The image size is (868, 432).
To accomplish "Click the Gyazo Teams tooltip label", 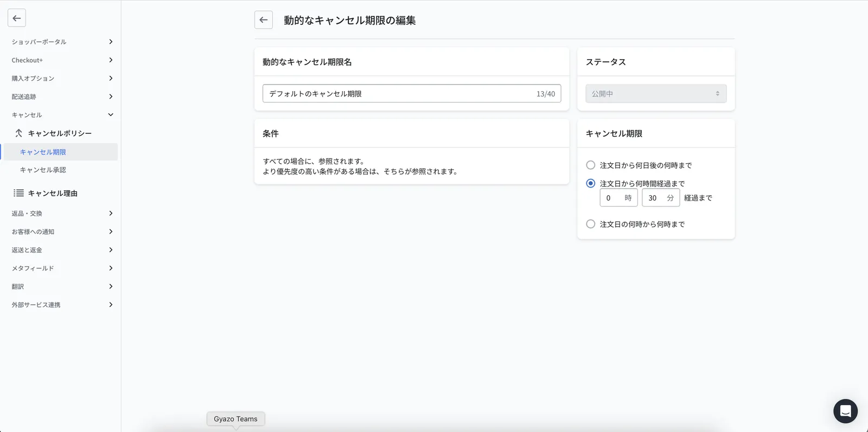I will [235, 419].
